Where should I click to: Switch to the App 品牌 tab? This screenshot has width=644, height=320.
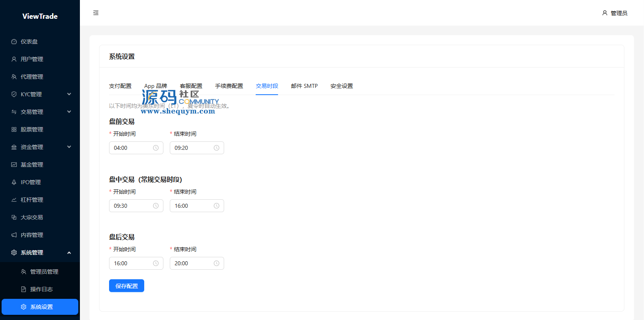tap(156, 86)
